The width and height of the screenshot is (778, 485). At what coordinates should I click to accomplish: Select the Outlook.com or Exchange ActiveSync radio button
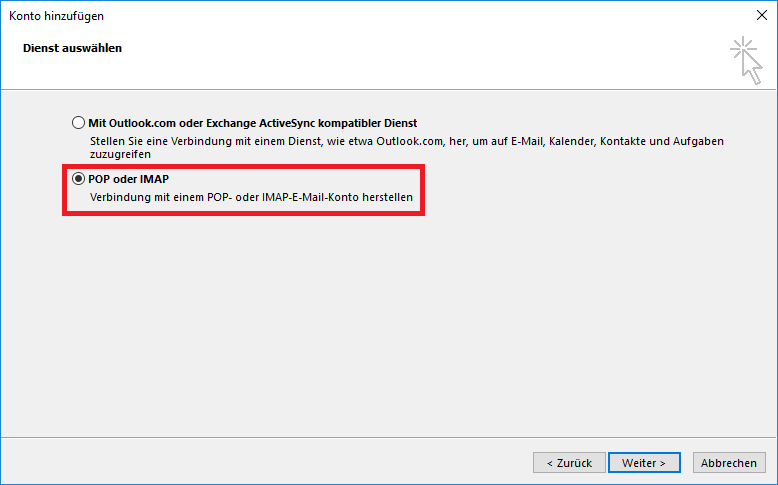[x=79, y=123]
